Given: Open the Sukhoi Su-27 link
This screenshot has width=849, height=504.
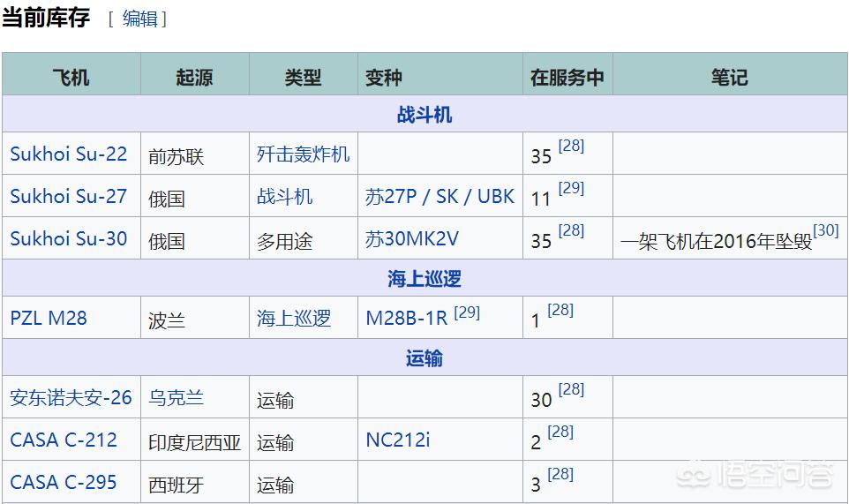Looking at the screenshot, I should click(x=69, y=196).
